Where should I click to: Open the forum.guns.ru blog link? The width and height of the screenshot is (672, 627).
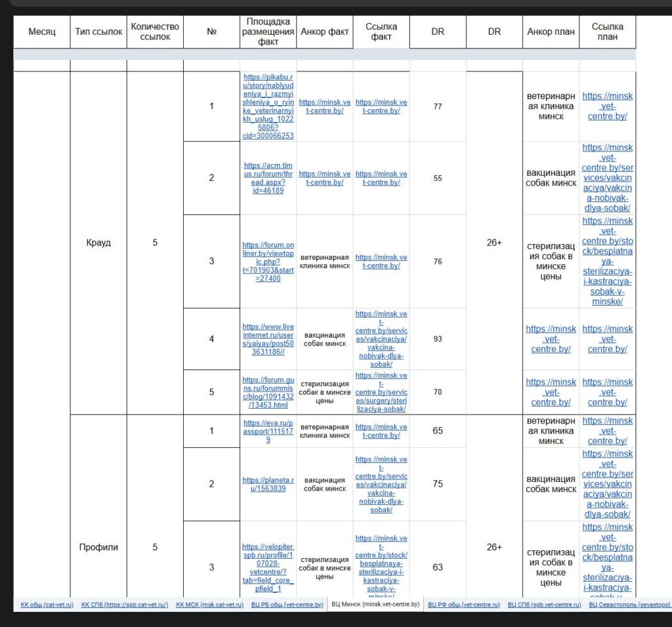pyautogui.click(x=268, y=392)
